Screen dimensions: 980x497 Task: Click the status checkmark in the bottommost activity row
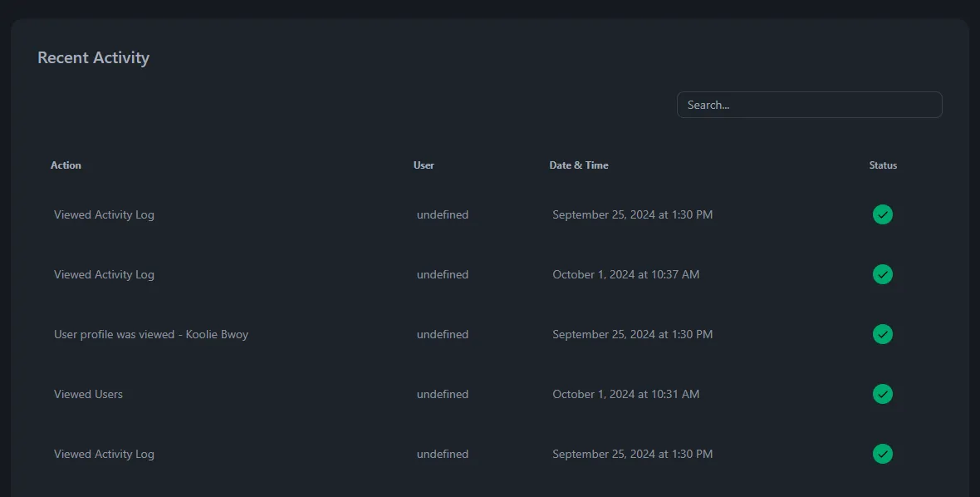(x=883, y=454)
